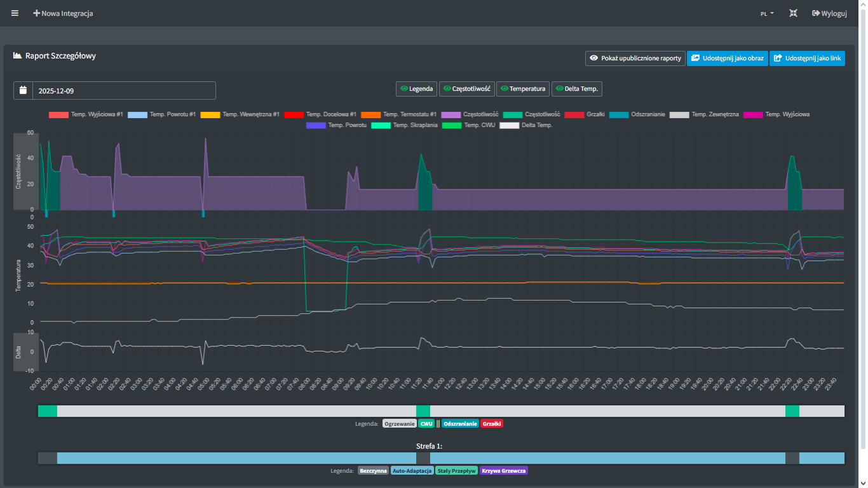Click the Wyloguj logout icon
This screenshot has width=868, height=488.
click(x=816, y=13)
